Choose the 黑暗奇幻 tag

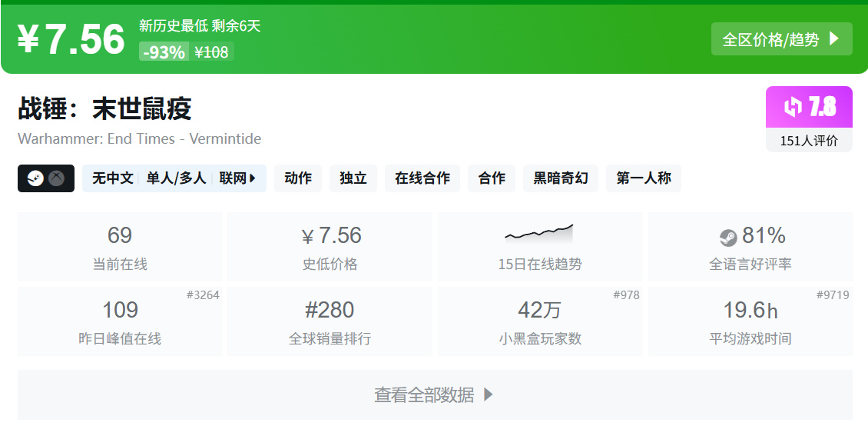point(561,178)
